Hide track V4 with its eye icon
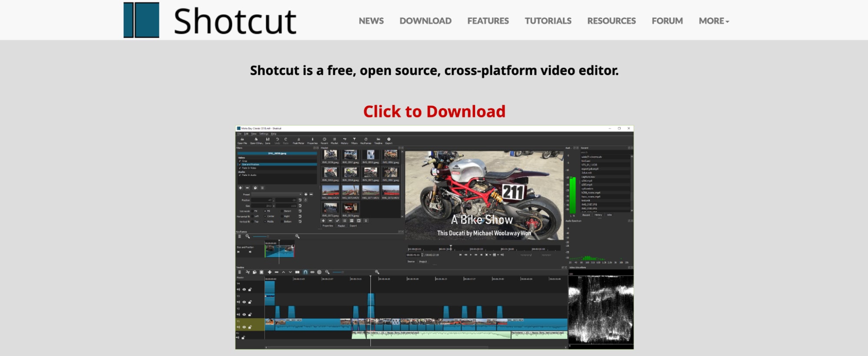 pyautogui.click(x=244, y=290)
